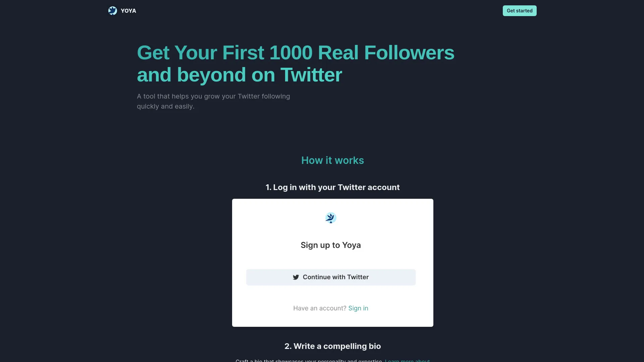Screen dimensions: 644x362
Task: Select the Yoya bird icon above the sign-up card
Action: (331, 218)
